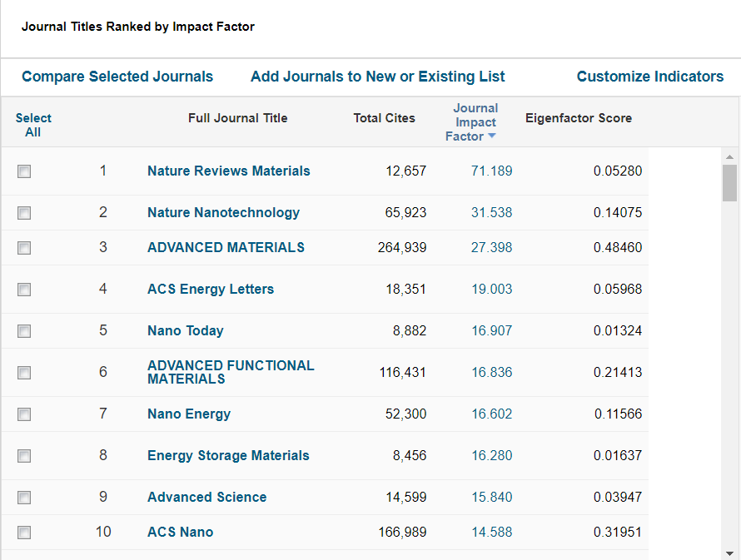Click the Eigenfactor Score column header
Viewport: 741px width, 560px height.
(579, 118)
